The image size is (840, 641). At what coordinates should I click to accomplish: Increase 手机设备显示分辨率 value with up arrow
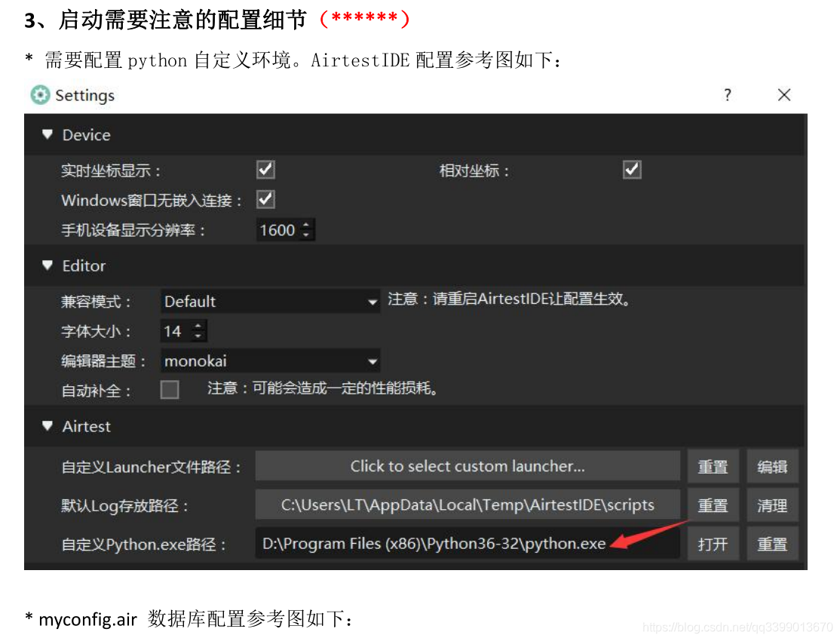coord(306,225)
